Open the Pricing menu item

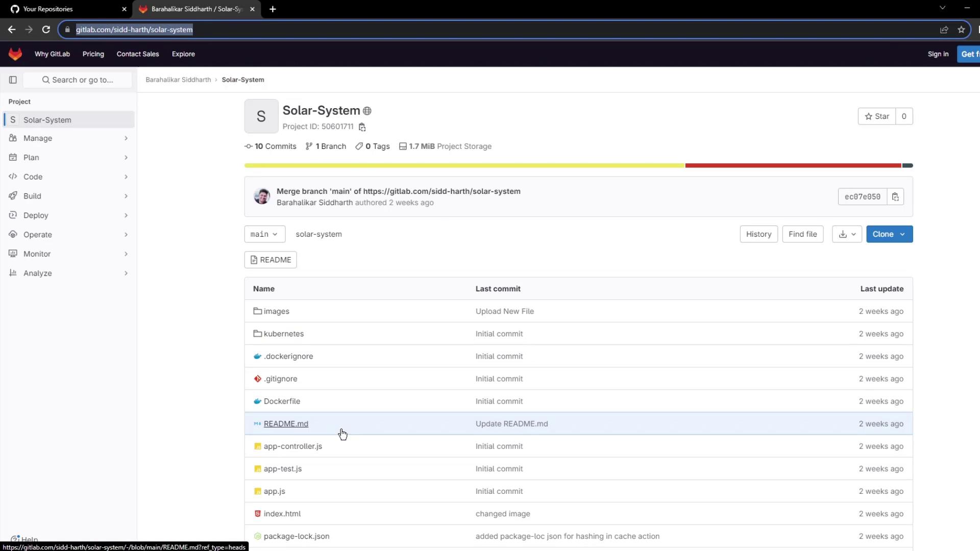[x=93, y=54]
